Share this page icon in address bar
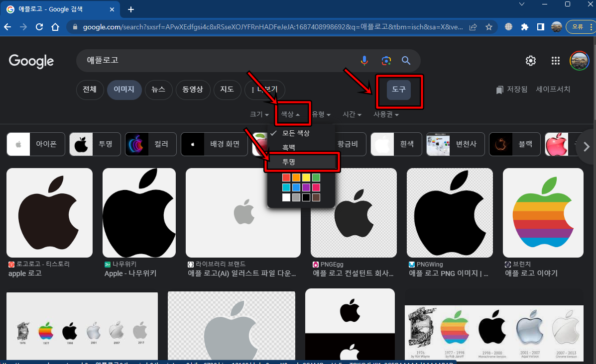The height and width of the screenshot is (364, 596). 473,27
